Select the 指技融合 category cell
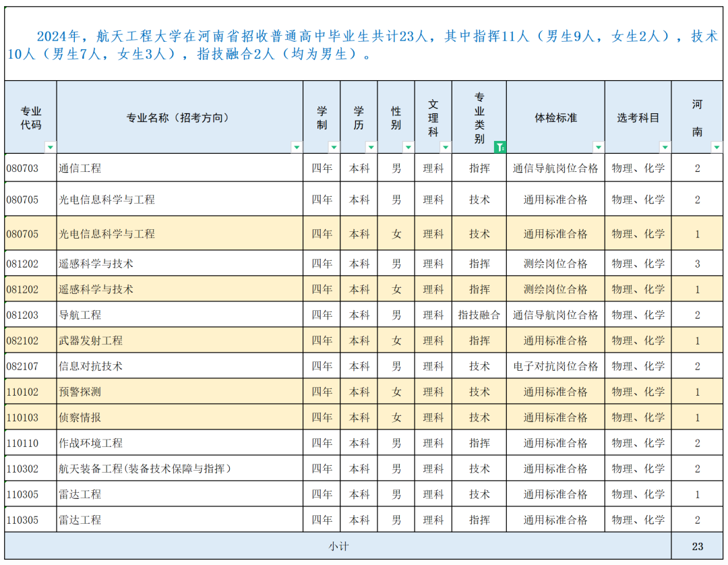This screenshot has width=728, height=565. click(x=479, y=315)
